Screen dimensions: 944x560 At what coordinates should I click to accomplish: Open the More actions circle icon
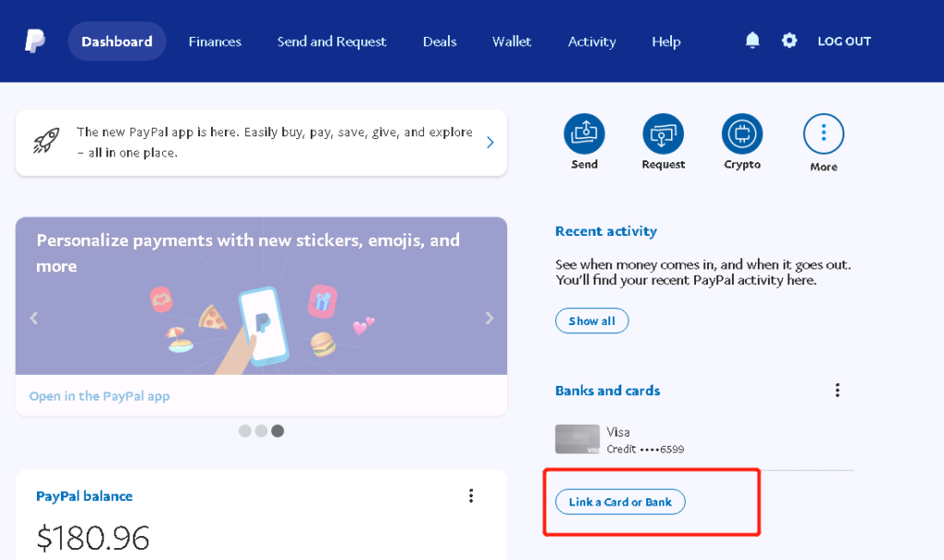click(823, 134)
